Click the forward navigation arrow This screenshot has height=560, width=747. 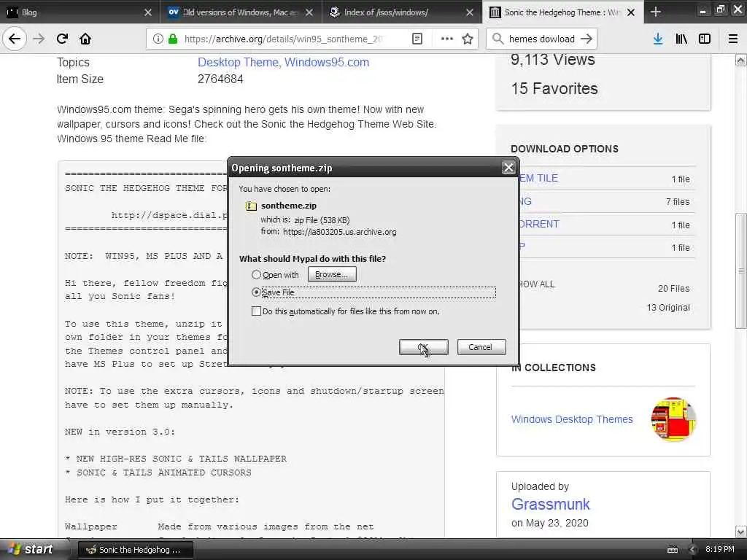pos(39,39)
